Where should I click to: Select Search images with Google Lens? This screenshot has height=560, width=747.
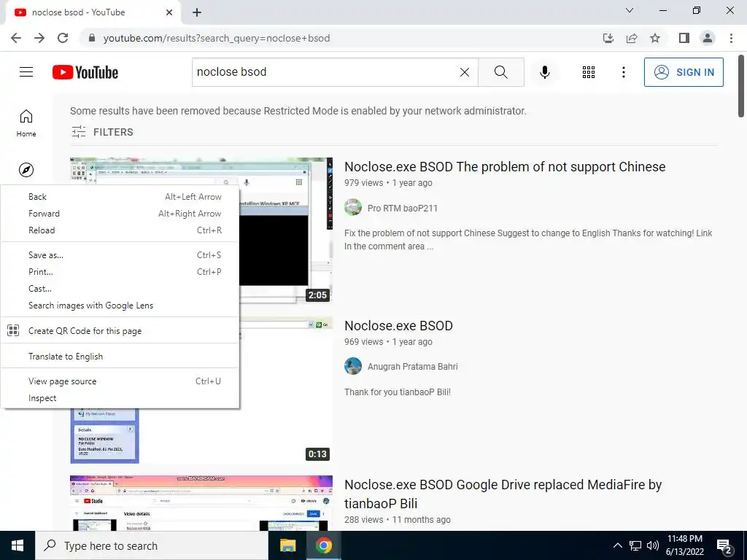coord(120,306)
